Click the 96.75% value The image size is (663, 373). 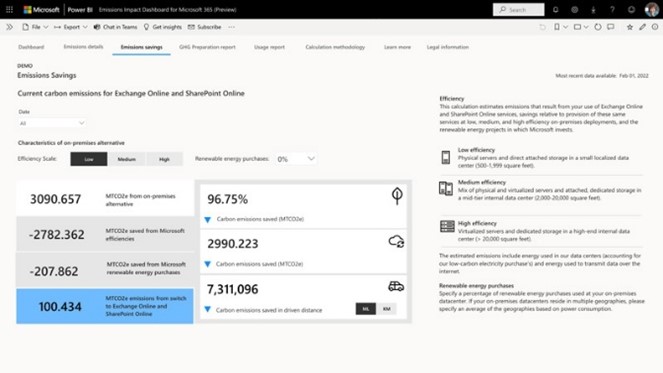tap(227, 199)
